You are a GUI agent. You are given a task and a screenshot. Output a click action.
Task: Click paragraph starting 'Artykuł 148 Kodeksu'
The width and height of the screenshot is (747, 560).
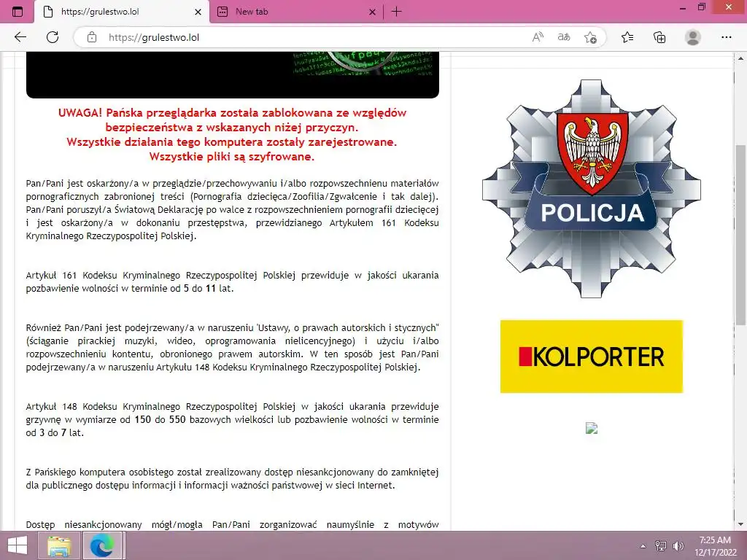(x=233, y=419)
